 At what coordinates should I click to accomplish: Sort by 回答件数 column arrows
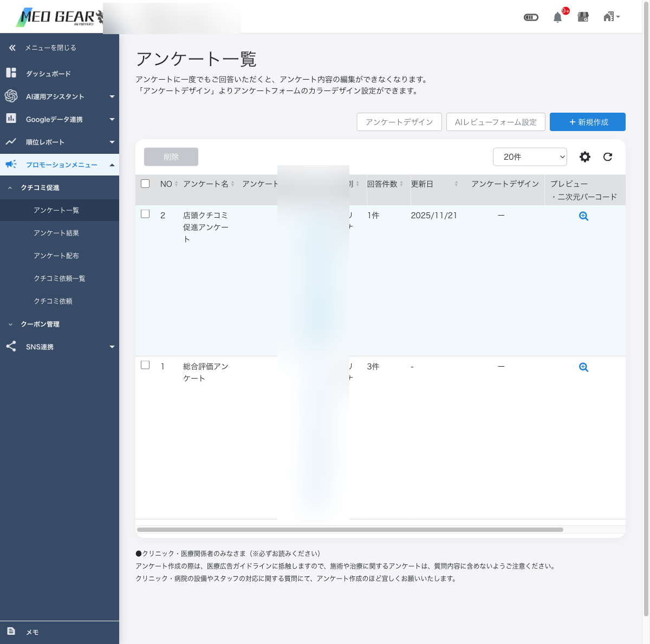click(401, 184)
